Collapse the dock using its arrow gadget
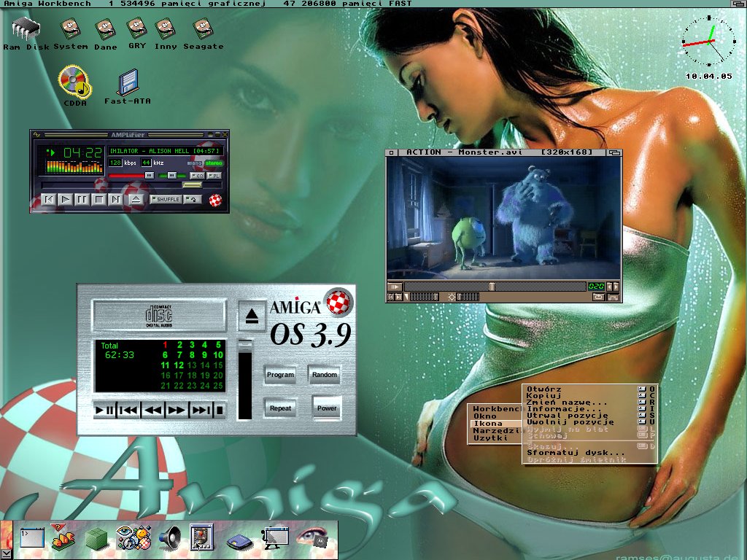 [x=6, y=554]
